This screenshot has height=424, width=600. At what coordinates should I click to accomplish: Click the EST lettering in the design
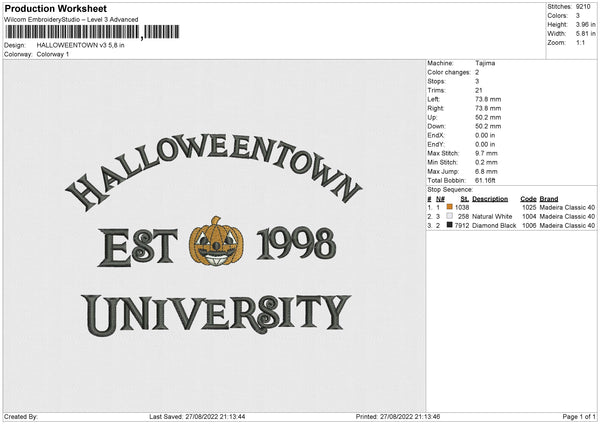tap(138, 247)
